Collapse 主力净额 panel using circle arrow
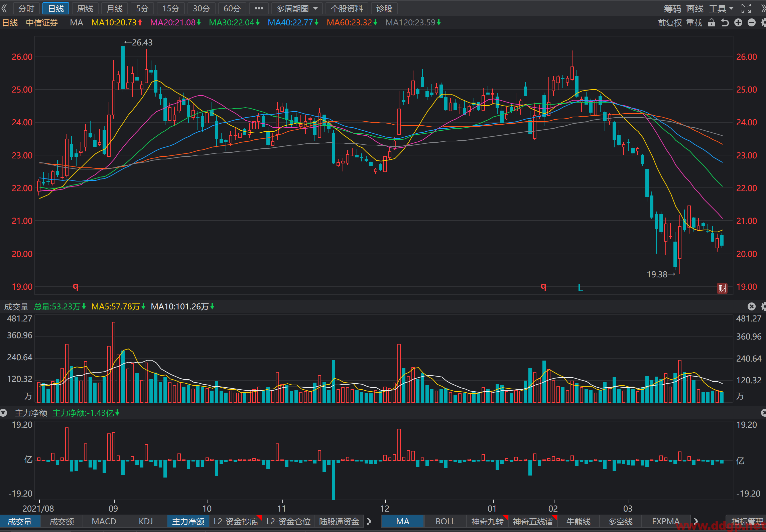Image resolution: width=766 pixels, height=532 pixels. coord(4,413)
